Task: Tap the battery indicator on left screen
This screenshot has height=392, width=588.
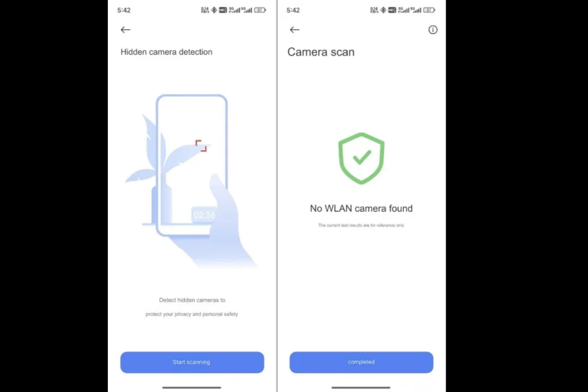Action: (x=260, y=10)
